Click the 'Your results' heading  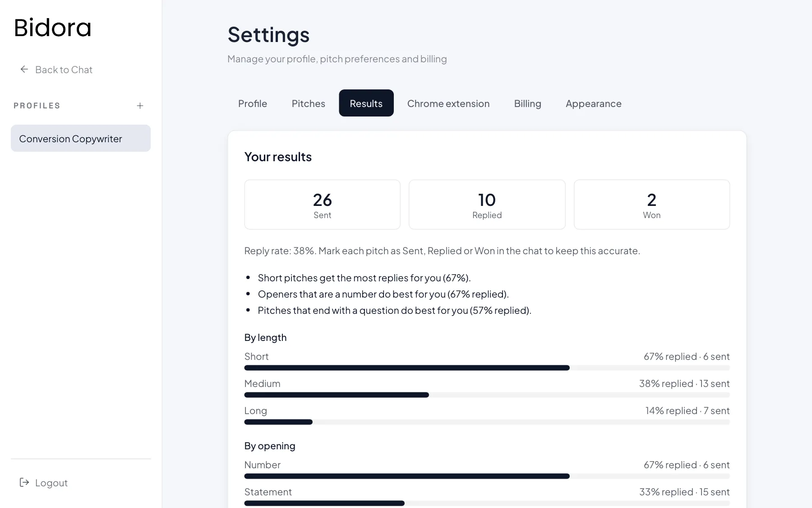(x=278, y=157)
